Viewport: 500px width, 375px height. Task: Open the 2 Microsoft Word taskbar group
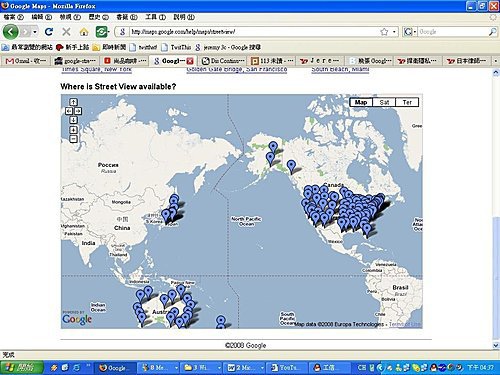coord(245,368)
